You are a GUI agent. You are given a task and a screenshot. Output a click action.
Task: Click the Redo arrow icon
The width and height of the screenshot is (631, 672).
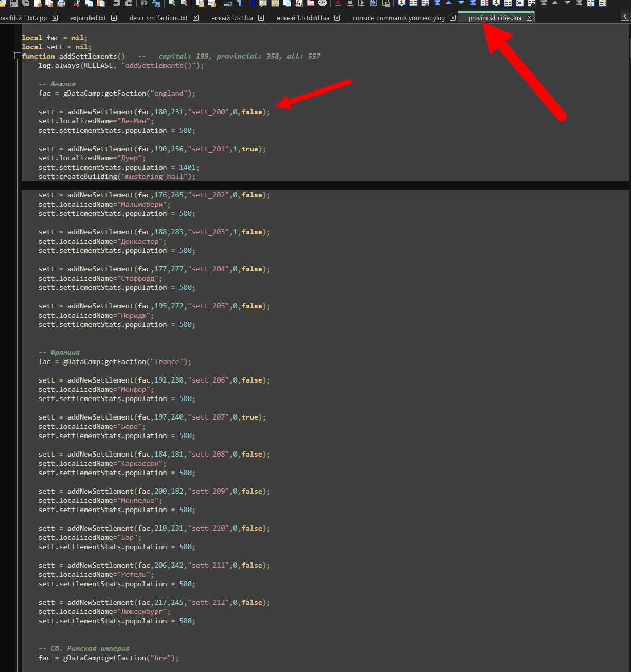[129, 3]
